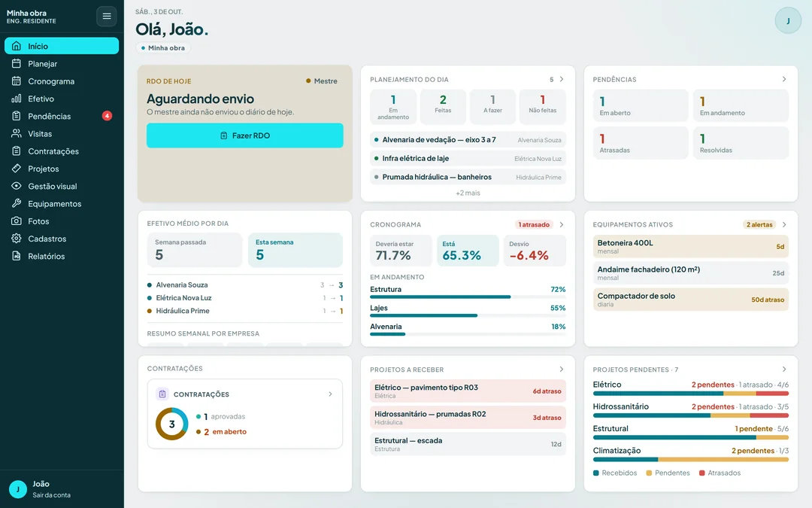The height and width of the screenshot is (508, 812).
Task: Click Estrutural — escada row
Action: [x=468, y=444]
